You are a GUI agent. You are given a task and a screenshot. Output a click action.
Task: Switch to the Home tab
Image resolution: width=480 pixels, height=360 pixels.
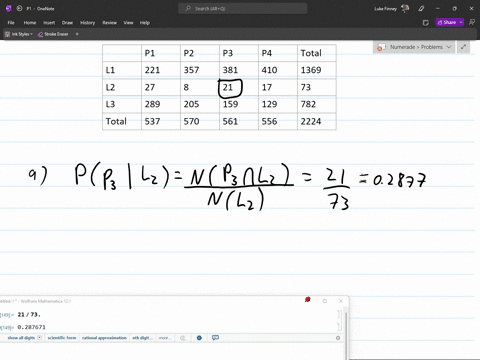click(x=30, y=23)
